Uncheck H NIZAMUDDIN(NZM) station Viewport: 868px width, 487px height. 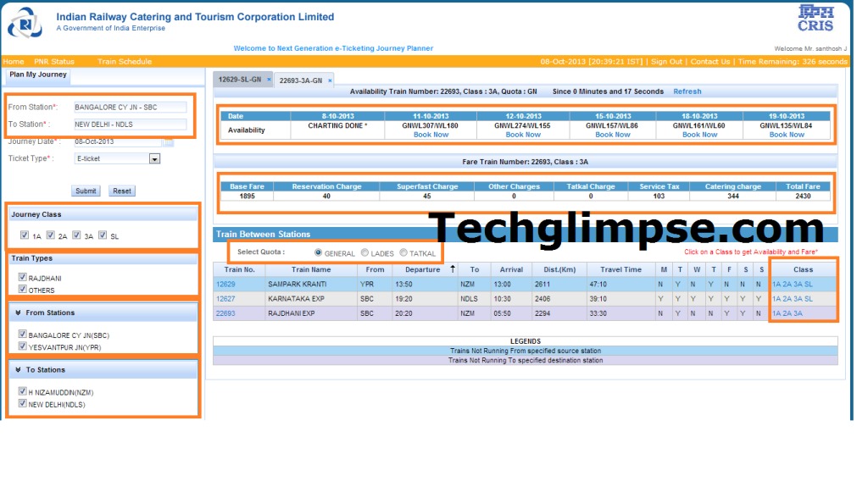(22, 391)
